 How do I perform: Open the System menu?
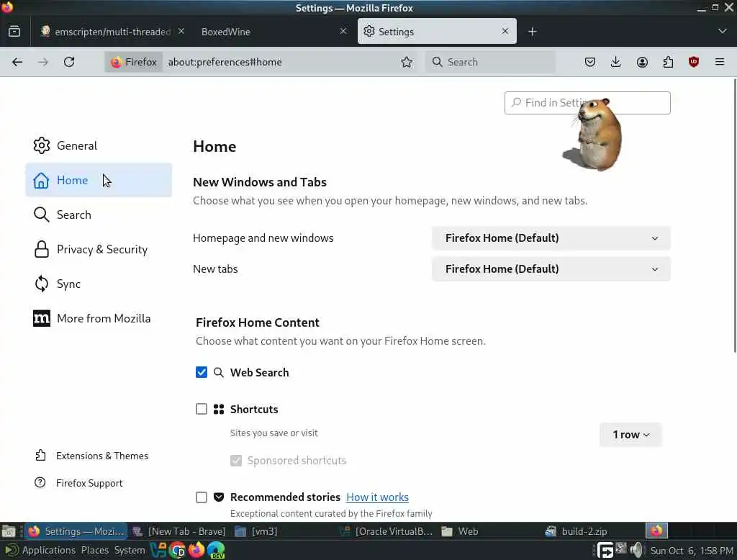(130, 550)
